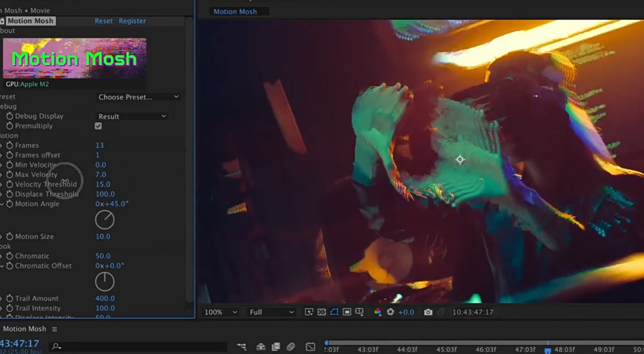Click the Motion Angle value 0x+45.0°

(x=112, y=204)
